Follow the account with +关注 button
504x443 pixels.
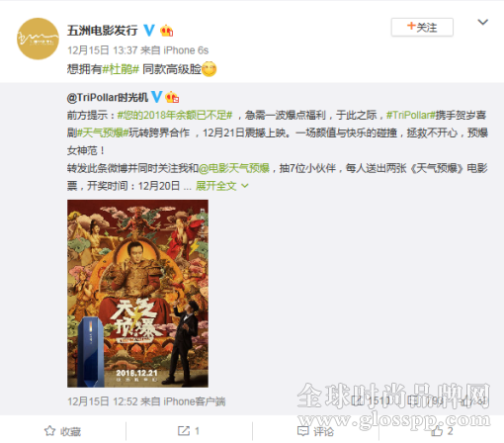click(422, 27)
